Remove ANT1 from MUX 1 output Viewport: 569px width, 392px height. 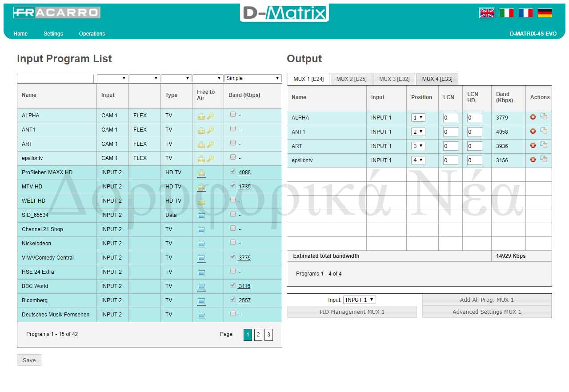click(533, 131)
